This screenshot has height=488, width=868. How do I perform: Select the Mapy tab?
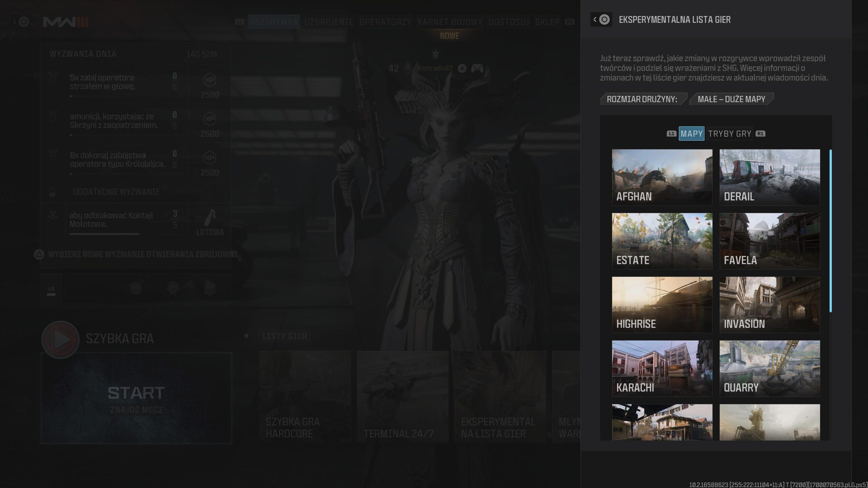(x=691, y=134)
